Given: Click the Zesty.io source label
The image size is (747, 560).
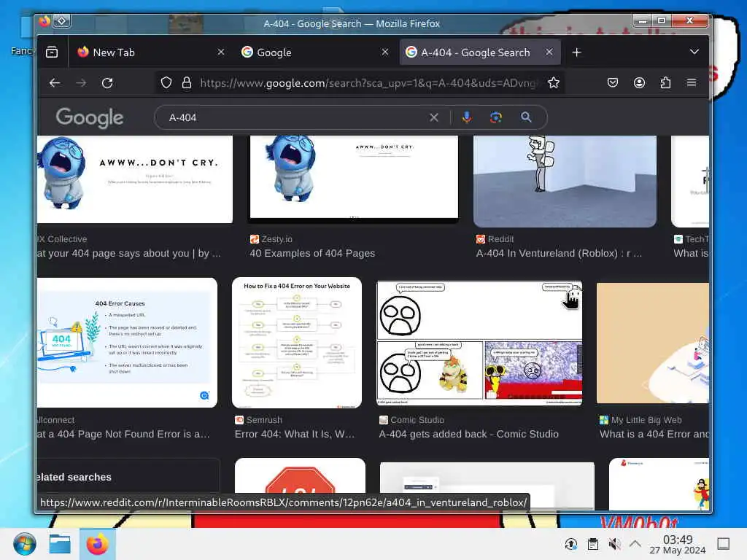Looking at the screenshot, I should coord(271,239).
